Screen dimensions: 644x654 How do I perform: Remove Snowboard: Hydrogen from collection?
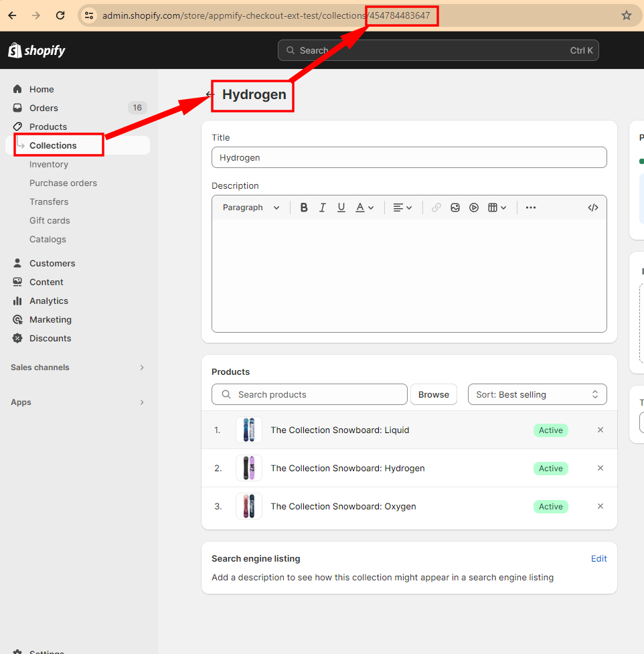click(600, 468)
